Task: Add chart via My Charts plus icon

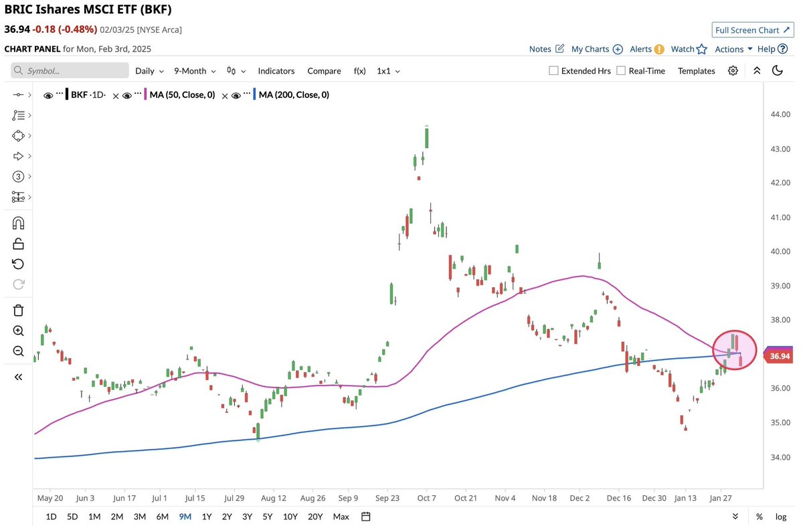Action: tap(618, 49)
